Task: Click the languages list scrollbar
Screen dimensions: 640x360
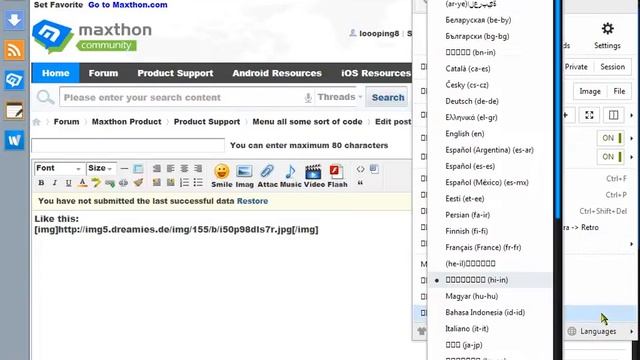Action: [557, 110]
